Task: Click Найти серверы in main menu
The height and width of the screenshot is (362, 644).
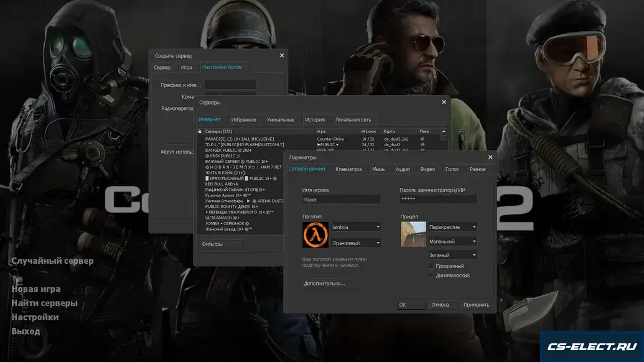Action: [x=44, y=303]
